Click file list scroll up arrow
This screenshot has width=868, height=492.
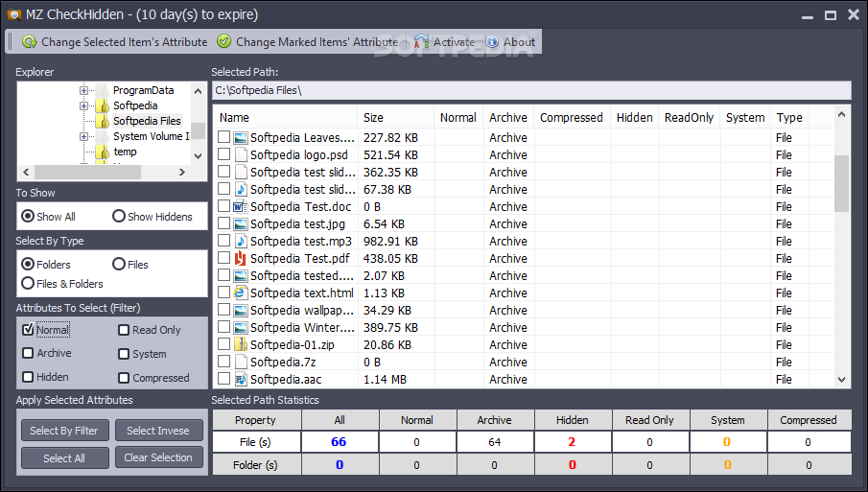point(841,114)
